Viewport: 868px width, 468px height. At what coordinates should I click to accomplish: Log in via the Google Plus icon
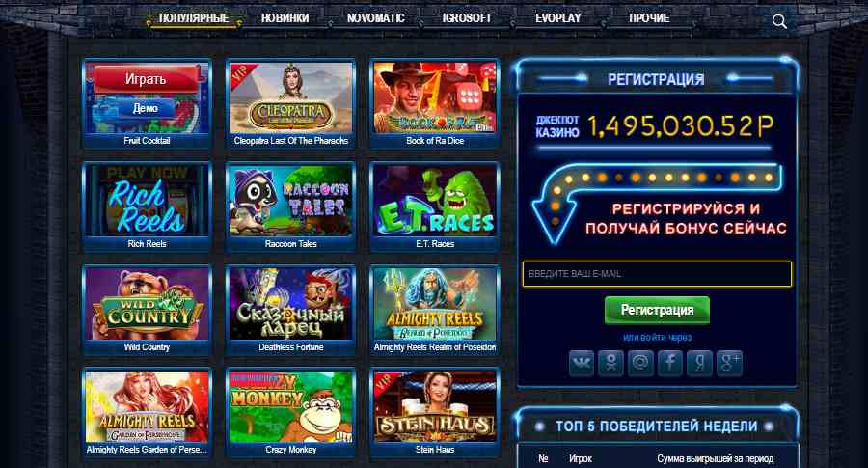[x=729, y=364]
